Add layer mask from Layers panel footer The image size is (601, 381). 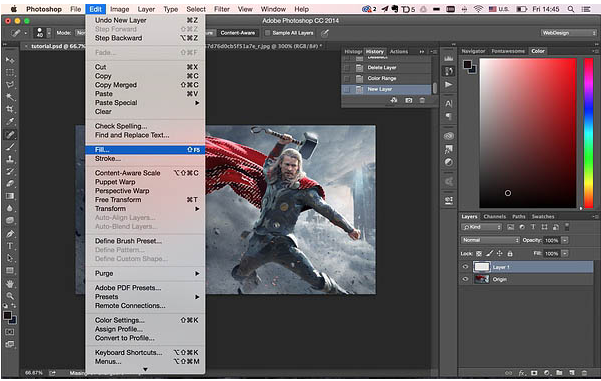(534, 373)
